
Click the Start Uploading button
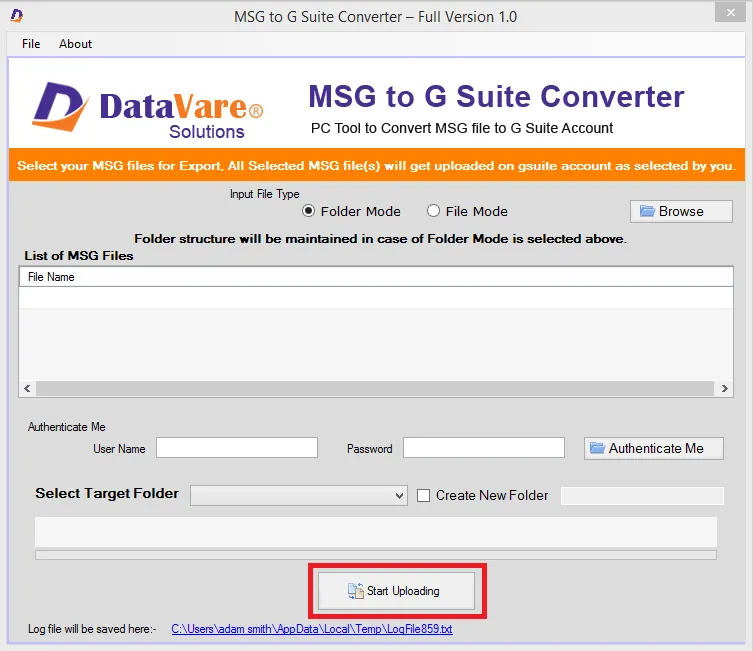pos(396,591)
